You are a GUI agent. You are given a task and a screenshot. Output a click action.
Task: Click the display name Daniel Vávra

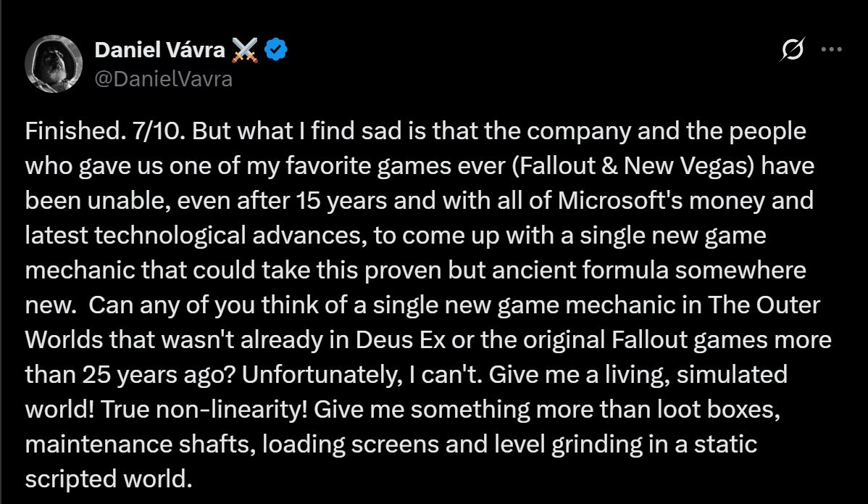tap(158, 49)
